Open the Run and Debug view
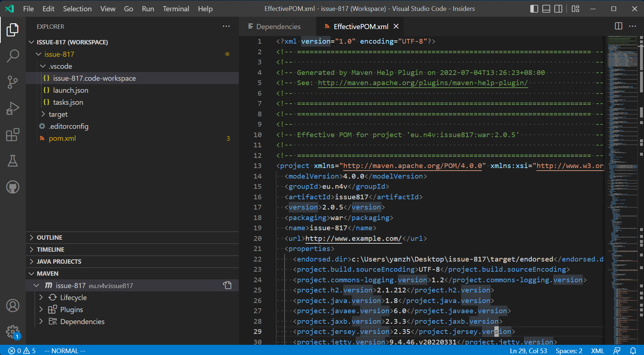The image size is (644, 355). click(x=13, y=108)
